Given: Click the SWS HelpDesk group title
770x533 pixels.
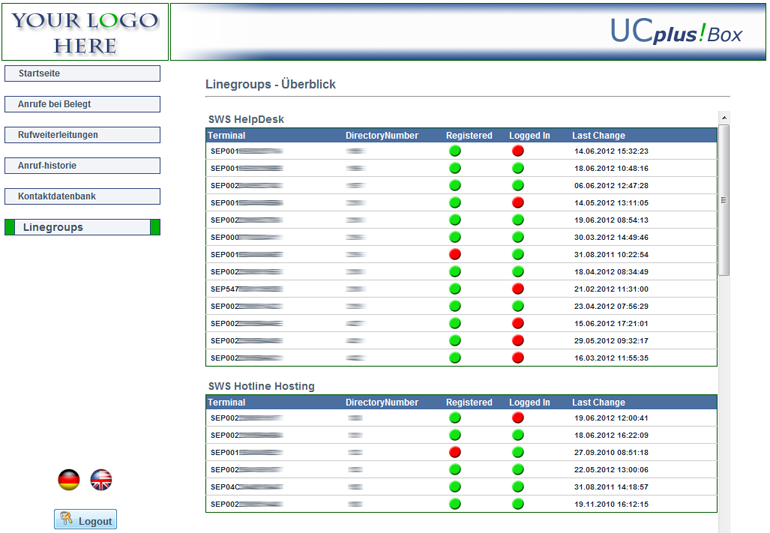Looking at the screenshot, I should (246, 119).
